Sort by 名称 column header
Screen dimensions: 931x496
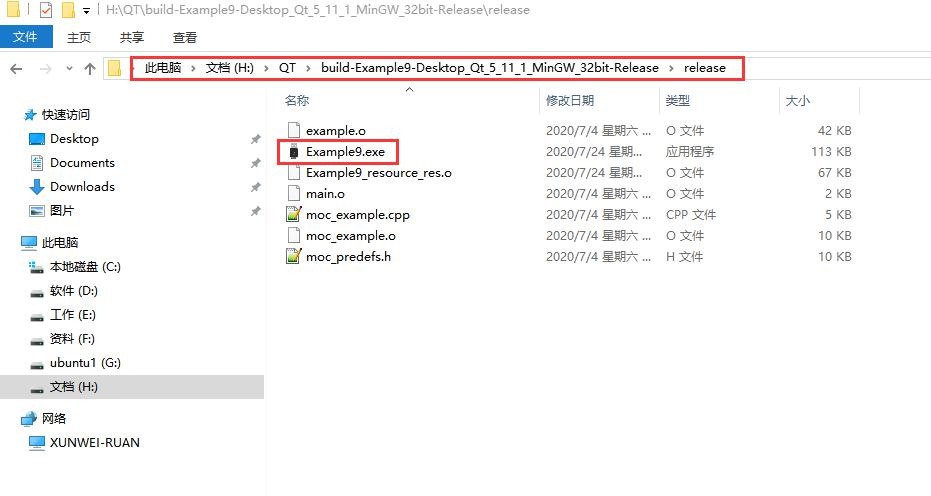[297, 100]
